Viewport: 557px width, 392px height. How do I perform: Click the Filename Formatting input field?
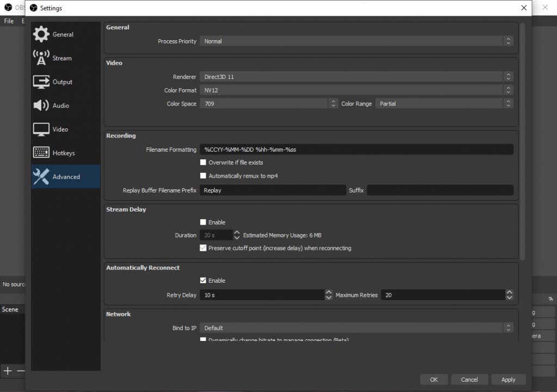(356, 149)
